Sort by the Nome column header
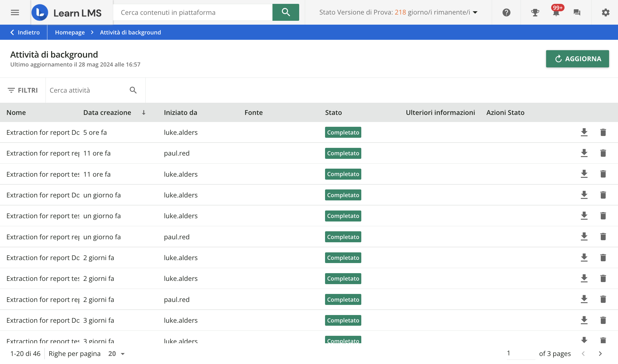This screenshot has height=364, width=618. click(16, 113)
